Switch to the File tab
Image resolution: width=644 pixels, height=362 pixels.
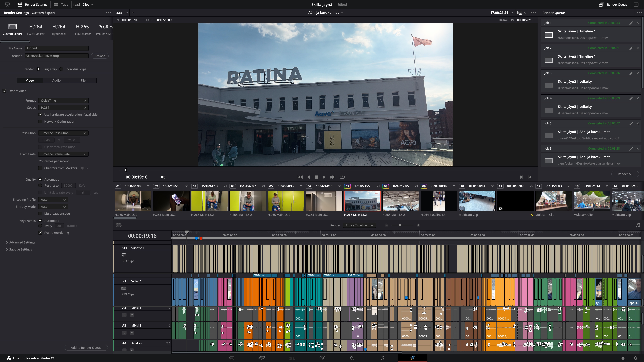click(83, 80)
